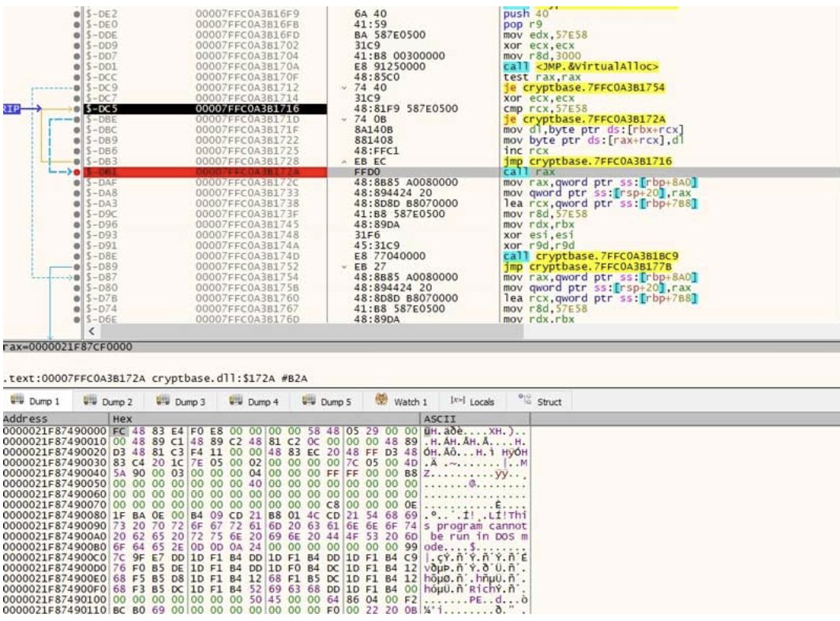Switch to the Dump 1 tab

[36, 401]
